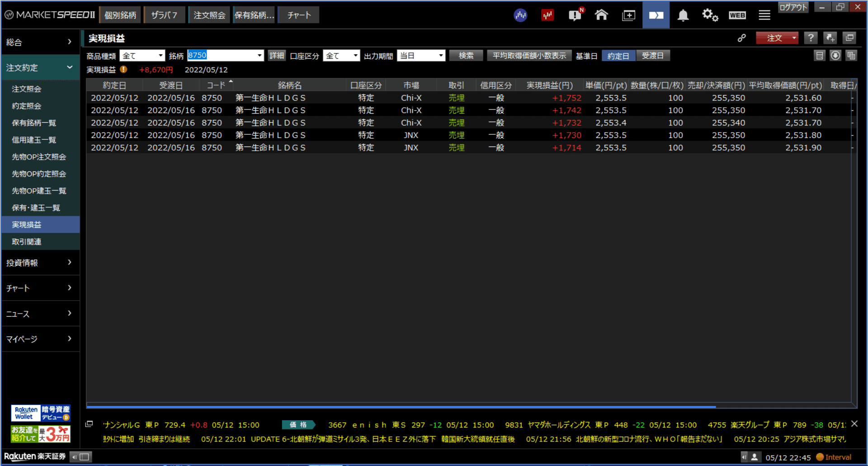The image size is (868, 466).
Task: Click the orange info icon beside 実現損益
Action: coord(123,70)
